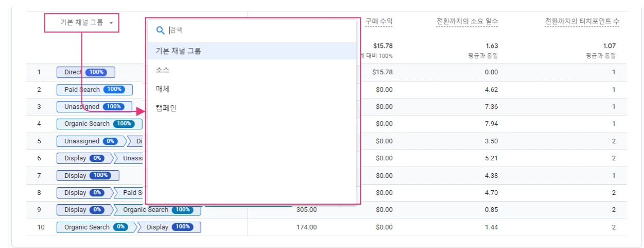The width and height of the screenshot is (644, 248).
Task: Select 소스 in the dropdown list
Action: point(252,70)
